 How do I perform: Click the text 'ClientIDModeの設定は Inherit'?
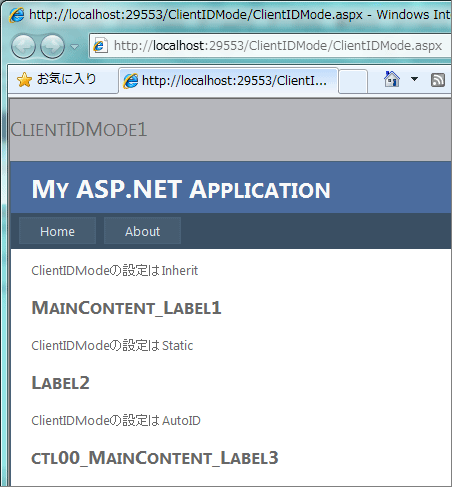pyautogui.click(x=115, y=270)
